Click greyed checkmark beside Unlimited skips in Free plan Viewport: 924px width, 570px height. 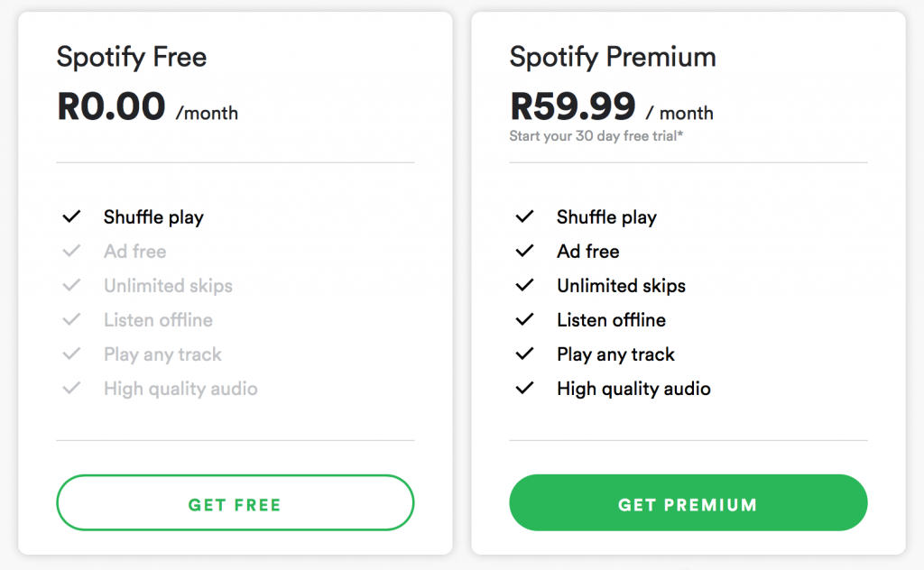71,286
